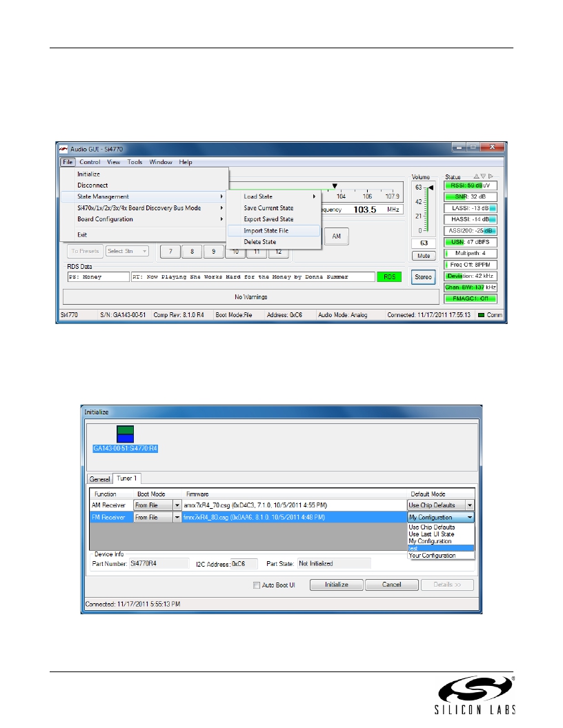This screenshot has width=563, height=728.
Task: Click the USN: 47 dBFS status bar
Action: [x=470, y=242]
